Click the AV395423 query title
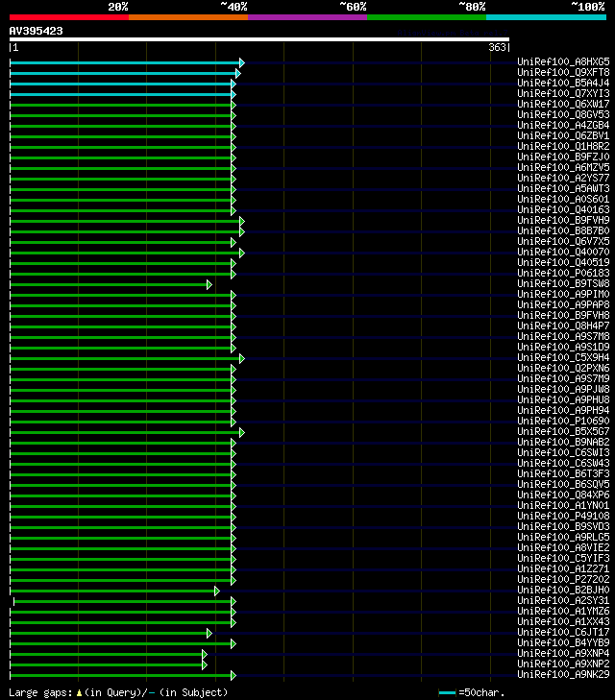Image resolution: width=615 pixels, height=700 pixels. pos(37,31)
